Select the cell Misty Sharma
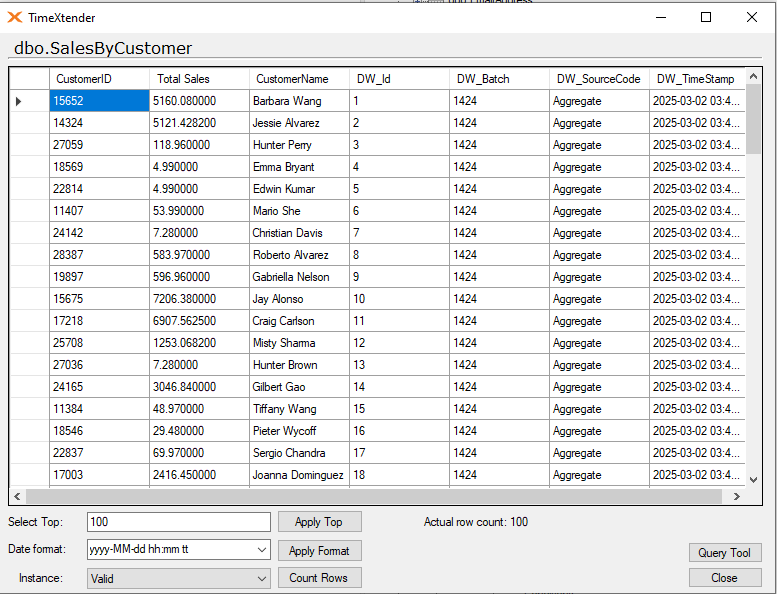The height and width of the screenshot is (594, 777). pos(299,343)
